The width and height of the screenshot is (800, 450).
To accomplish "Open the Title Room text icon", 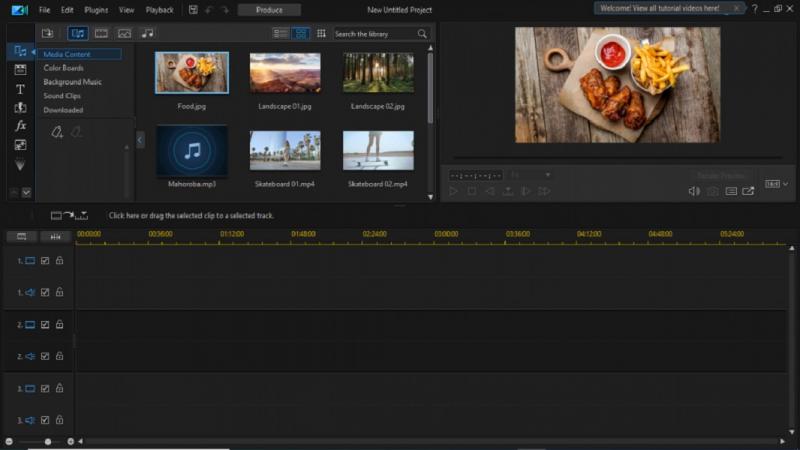I will 20,89.
